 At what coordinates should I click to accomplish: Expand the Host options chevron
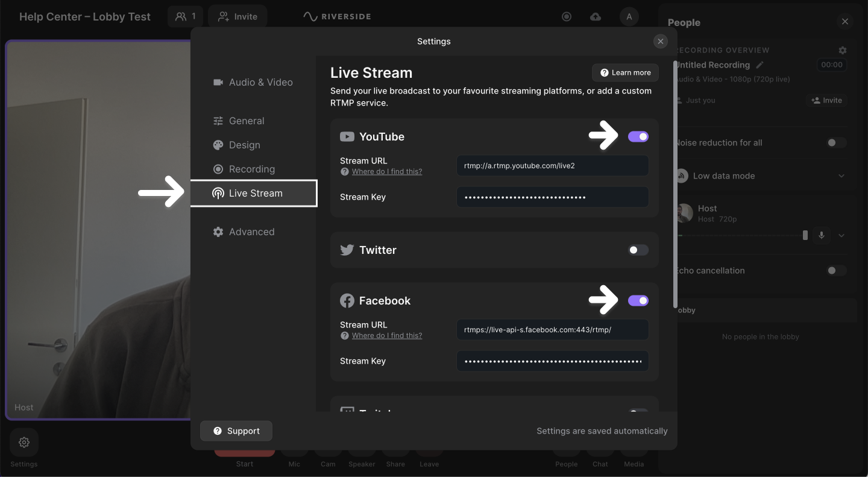pos(841,235)
